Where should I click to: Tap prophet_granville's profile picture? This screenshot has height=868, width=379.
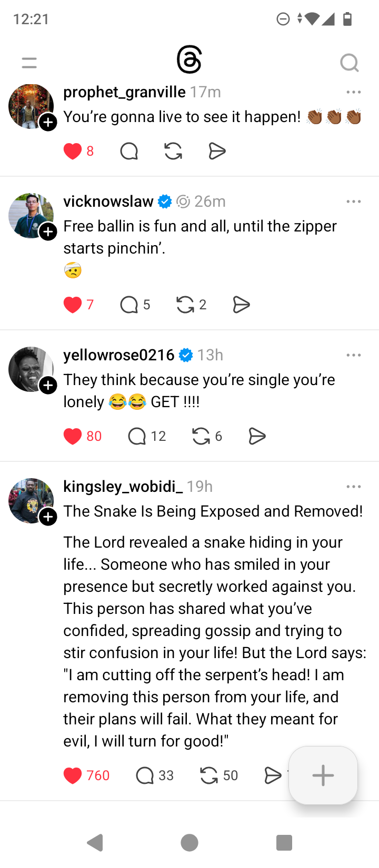(29, 105)
